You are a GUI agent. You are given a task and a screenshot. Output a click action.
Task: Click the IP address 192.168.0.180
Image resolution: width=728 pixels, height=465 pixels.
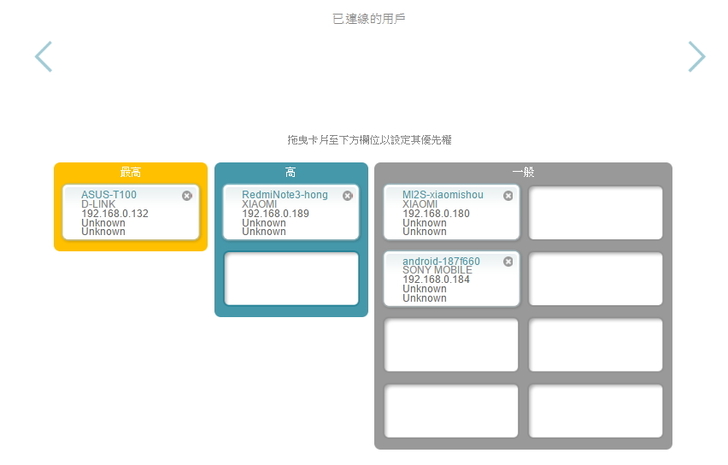(x=436, y=213)
